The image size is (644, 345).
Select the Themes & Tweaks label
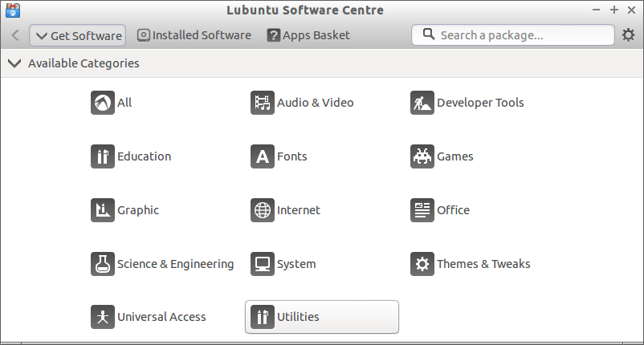coord(483,264)
